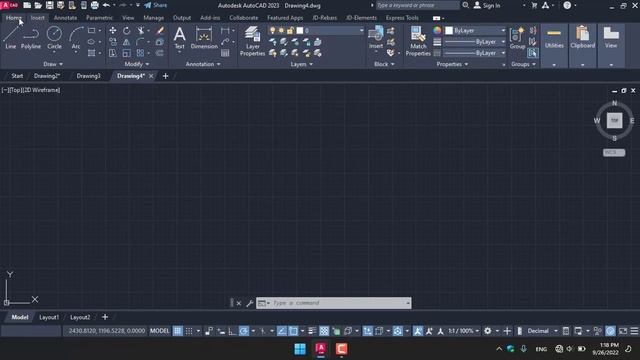The height and width of the screenshot is (360, 640).
Task: Switch to the Parametric ribbon tab
Action: tap(99, 18)
